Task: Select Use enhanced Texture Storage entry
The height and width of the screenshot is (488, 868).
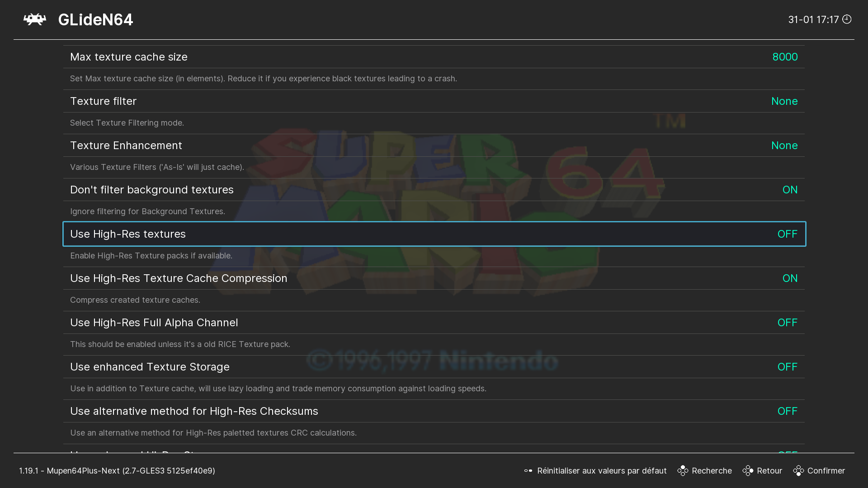Action: click(434, 367)
